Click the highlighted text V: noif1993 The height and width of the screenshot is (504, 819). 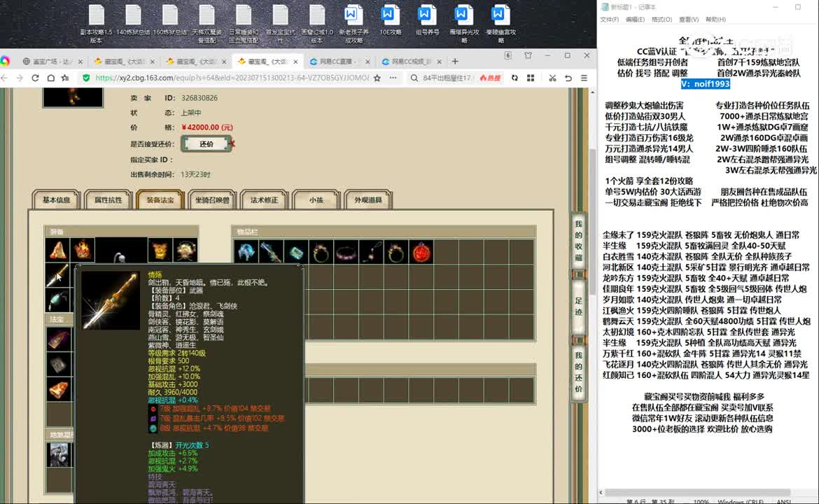tap(705, 83)
